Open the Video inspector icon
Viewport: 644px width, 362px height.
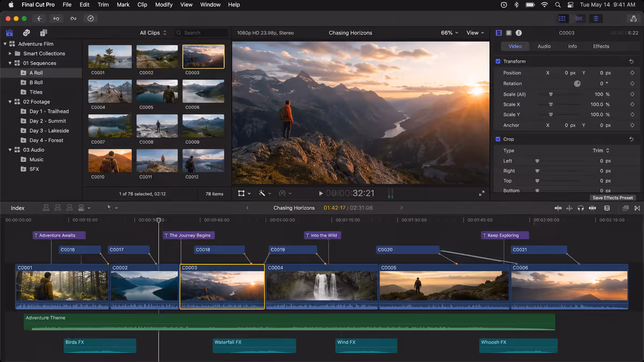[499, 33]
